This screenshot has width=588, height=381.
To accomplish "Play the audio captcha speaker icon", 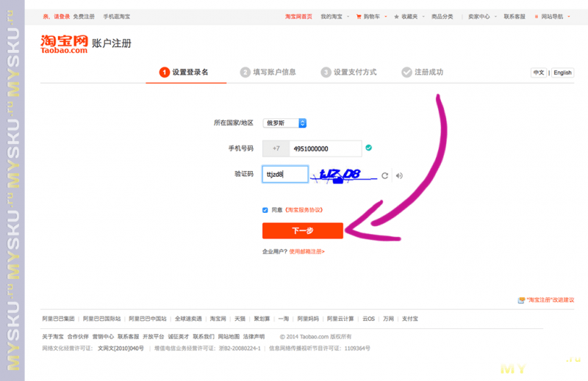I will click(399, 175).
